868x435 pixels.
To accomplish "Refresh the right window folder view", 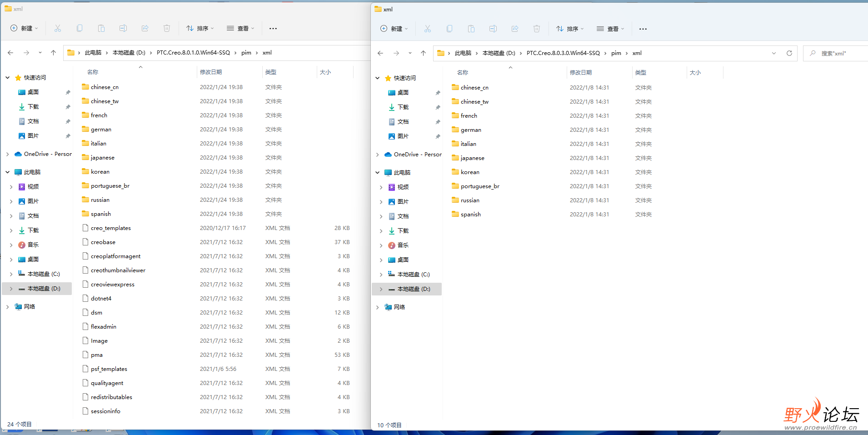I will point(789,53).
